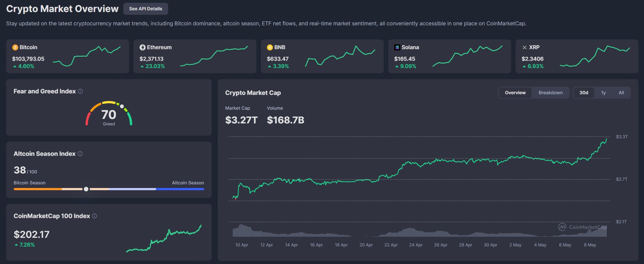The height and width of the screenshot is (264, 644).
Task: Open Fear and Greed Index info icon
Action: 80,91
